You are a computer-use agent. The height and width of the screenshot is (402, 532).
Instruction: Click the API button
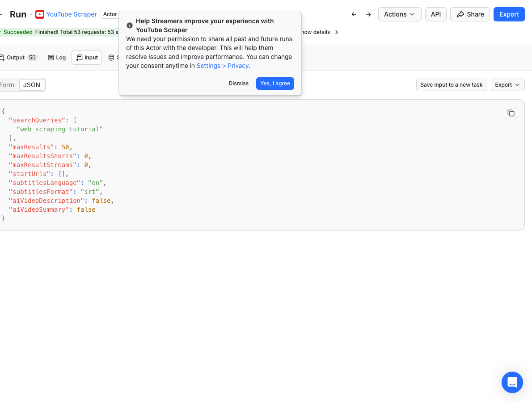pos(435,14)
